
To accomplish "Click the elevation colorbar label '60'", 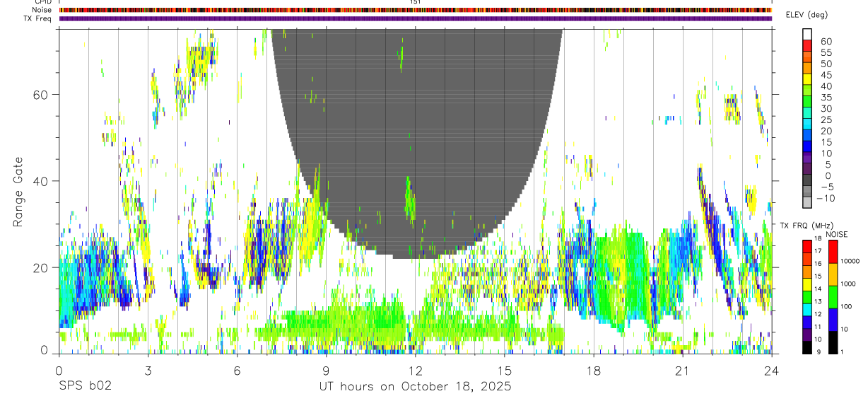I will pyautogui.click(x=825, y=42).
